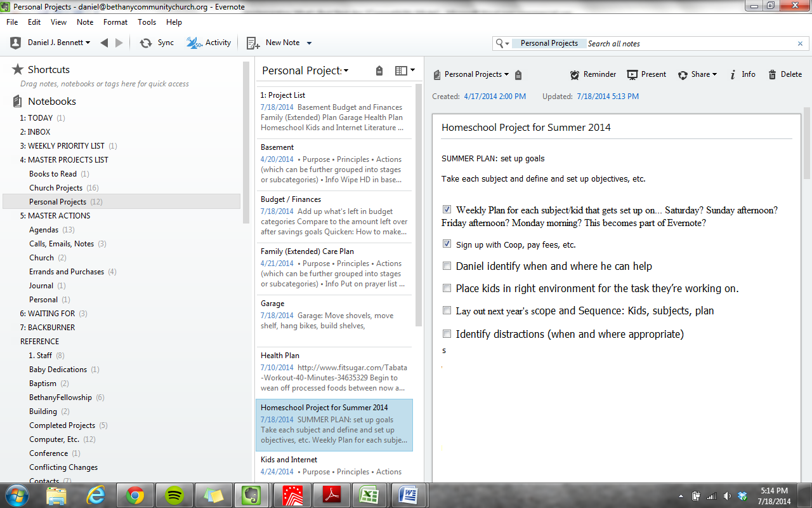Click the Search all notes field

coord(690,43)
